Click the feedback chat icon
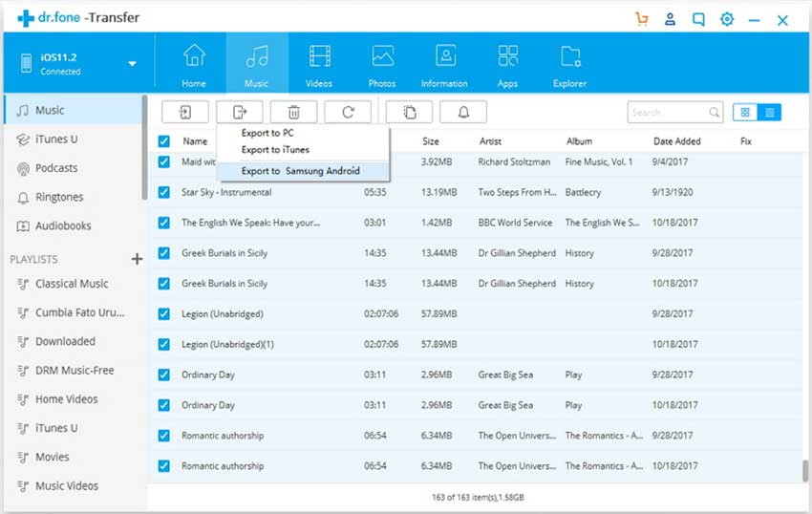The image size is (812, 514). click(698, 20)
